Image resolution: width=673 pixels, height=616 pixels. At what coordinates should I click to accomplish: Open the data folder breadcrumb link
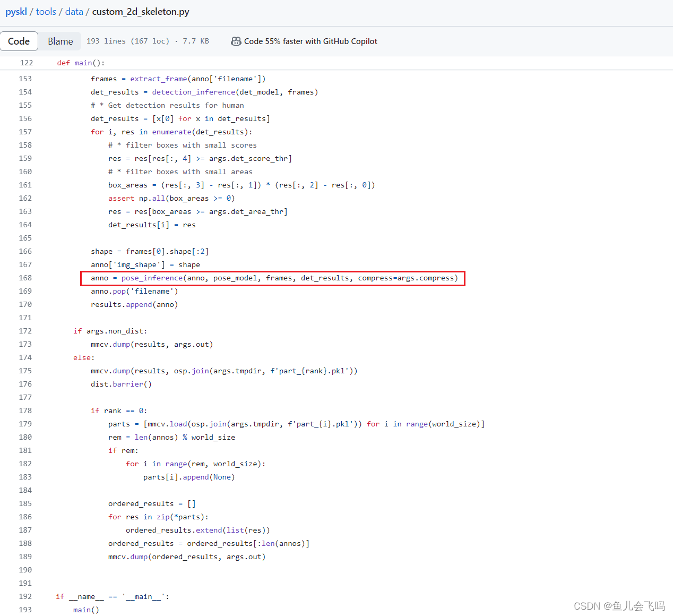point(74,11)
